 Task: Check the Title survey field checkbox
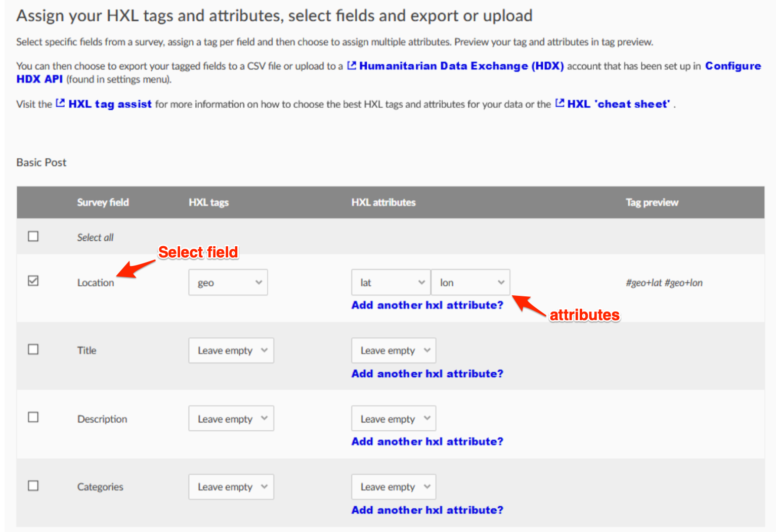click(x=33, y=349)
